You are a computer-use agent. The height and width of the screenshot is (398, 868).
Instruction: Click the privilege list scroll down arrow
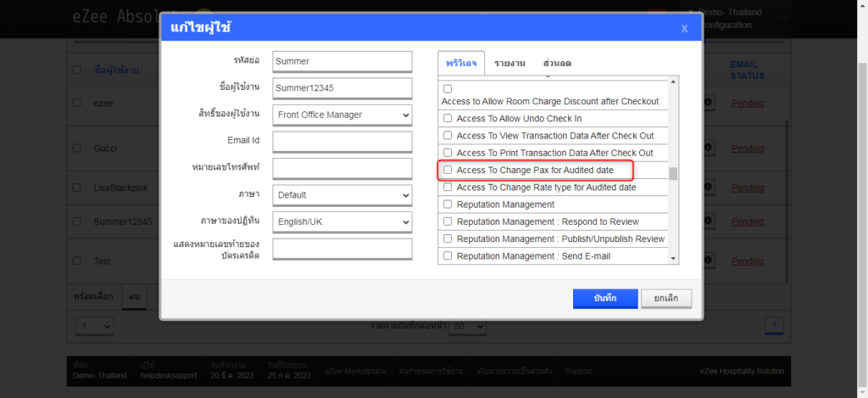673,258
